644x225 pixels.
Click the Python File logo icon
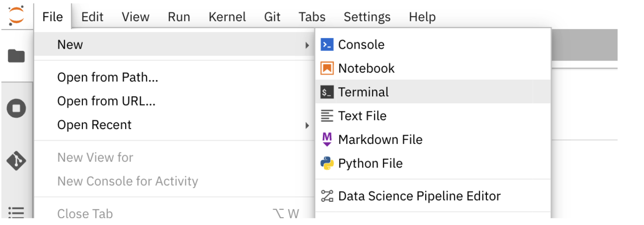(x=327, y=163)
